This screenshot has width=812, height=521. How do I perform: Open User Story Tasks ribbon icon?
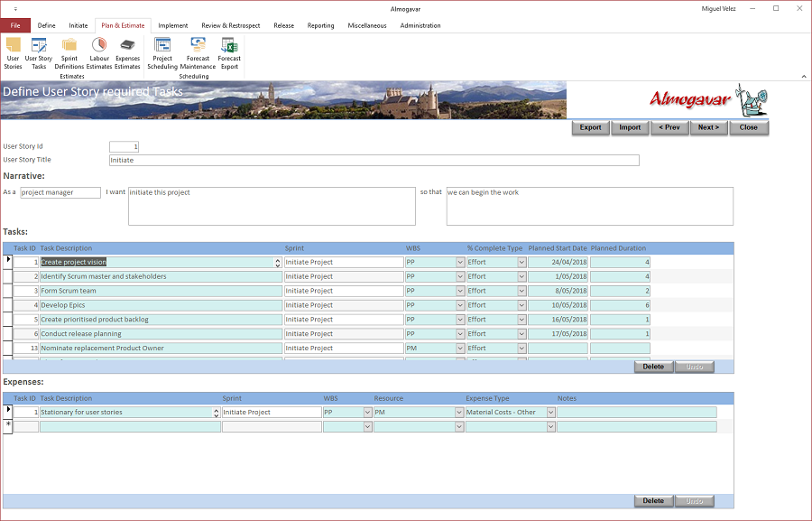tap(39, 53)
